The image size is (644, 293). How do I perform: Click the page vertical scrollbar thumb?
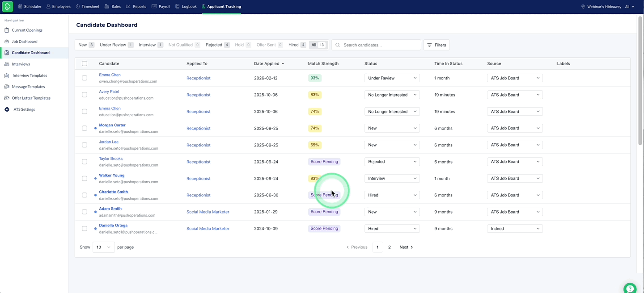640,80
